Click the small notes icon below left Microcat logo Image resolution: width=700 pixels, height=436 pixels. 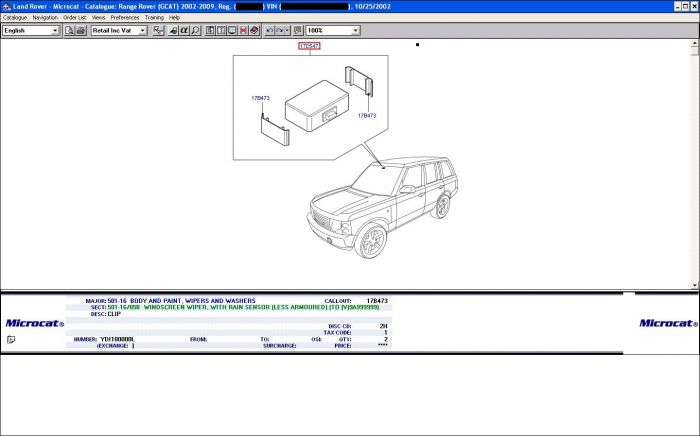click(11, 340)
